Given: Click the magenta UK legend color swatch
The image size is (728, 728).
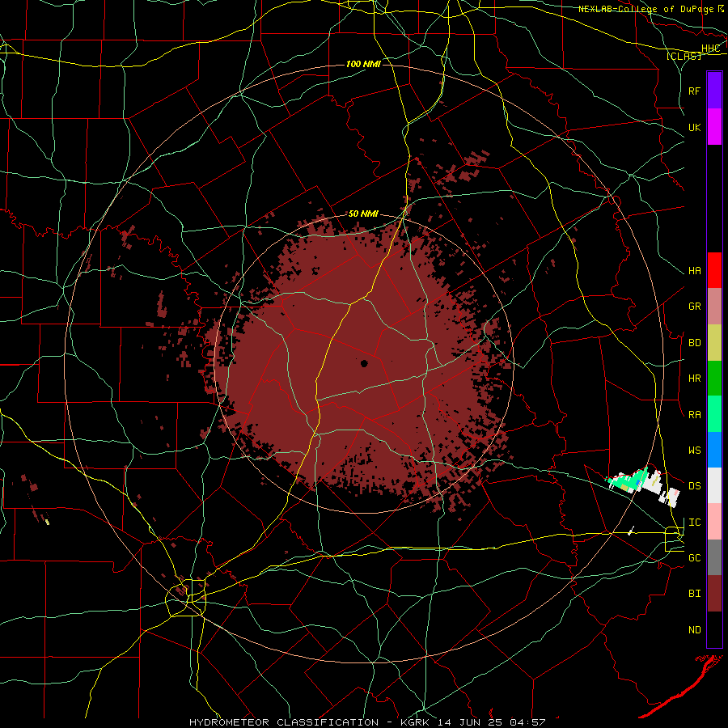Looking at the screenshot, I should click(x=714, y=126).
